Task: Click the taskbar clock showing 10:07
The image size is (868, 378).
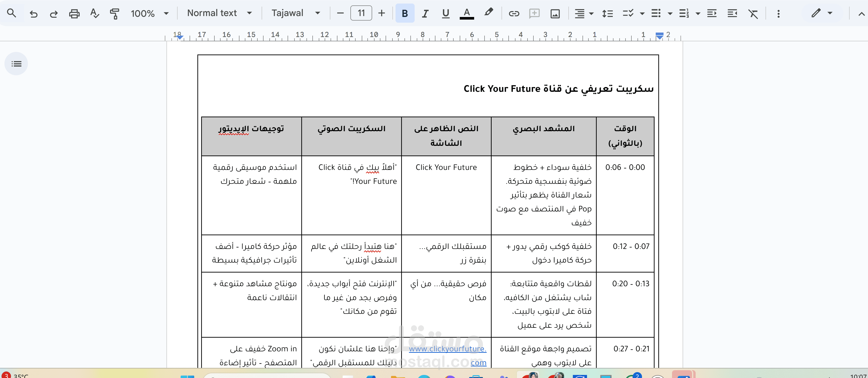Action: tap(858, 376)
